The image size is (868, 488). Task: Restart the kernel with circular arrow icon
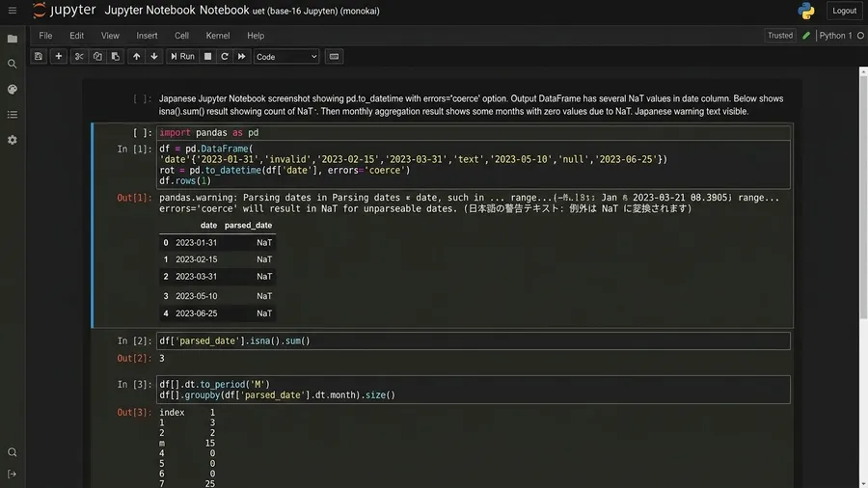(x=224, y=57)
